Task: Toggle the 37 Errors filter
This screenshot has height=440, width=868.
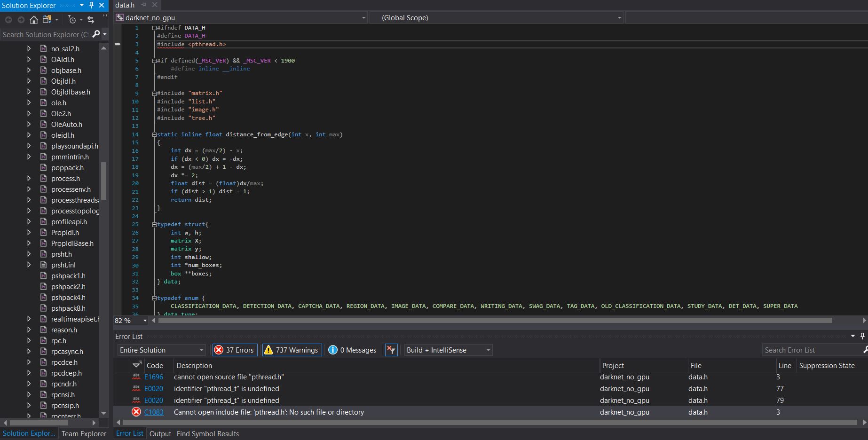Action: pyautogui.click(x=234, y=350)
